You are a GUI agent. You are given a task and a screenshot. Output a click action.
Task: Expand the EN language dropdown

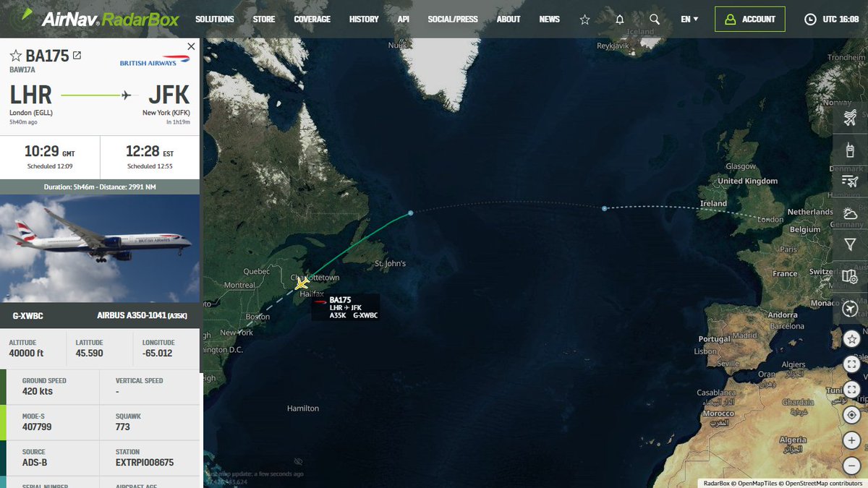[690, 20]
